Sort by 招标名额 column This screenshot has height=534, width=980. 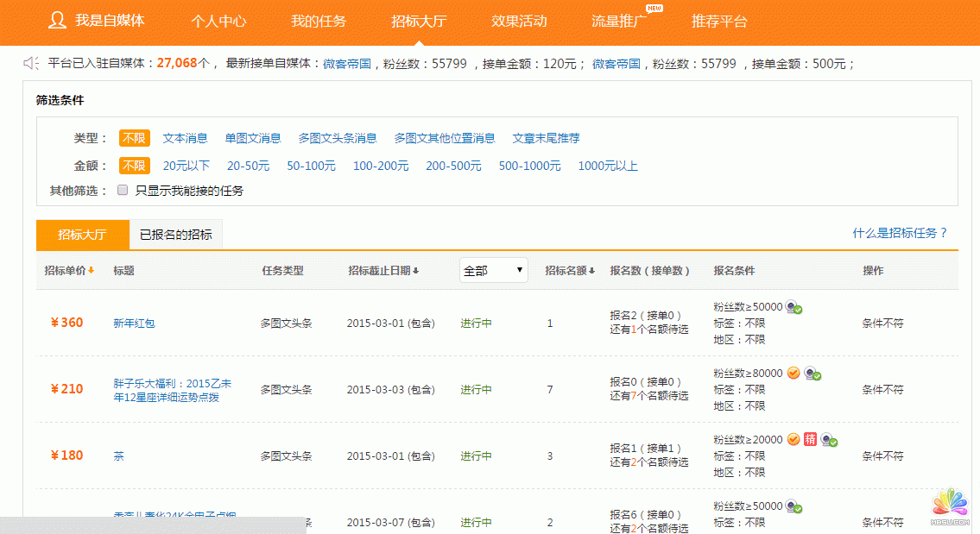point(591,271)
